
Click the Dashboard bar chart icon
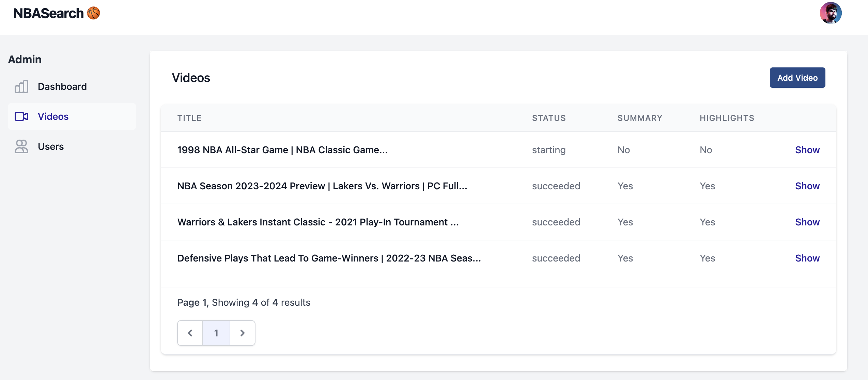coord(21,86)
